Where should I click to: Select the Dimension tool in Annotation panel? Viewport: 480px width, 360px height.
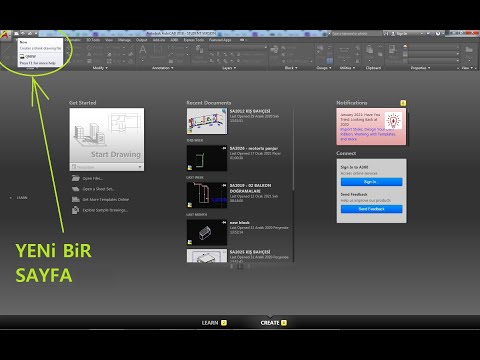(158, 50)
